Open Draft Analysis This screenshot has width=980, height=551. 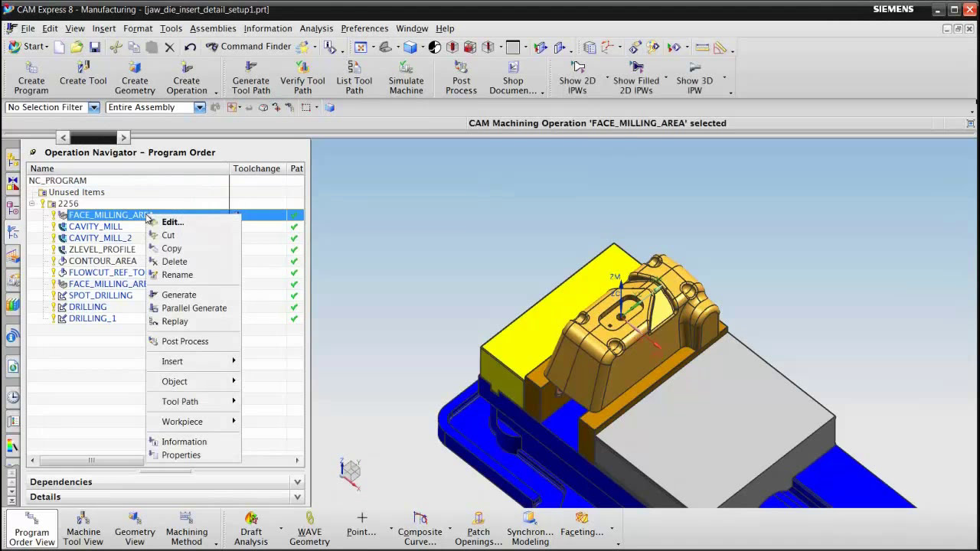click(251, 529)
